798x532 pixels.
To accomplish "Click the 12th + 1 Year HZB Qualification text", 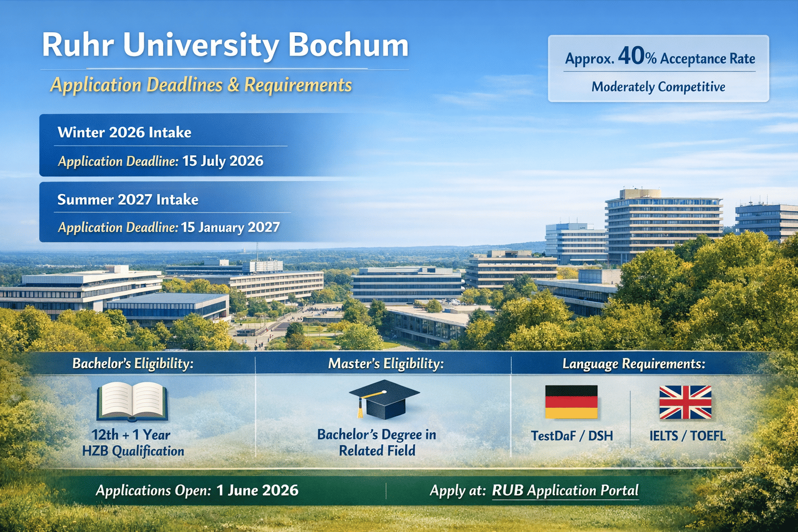I will pyautogui.click(x=133, y=443).
